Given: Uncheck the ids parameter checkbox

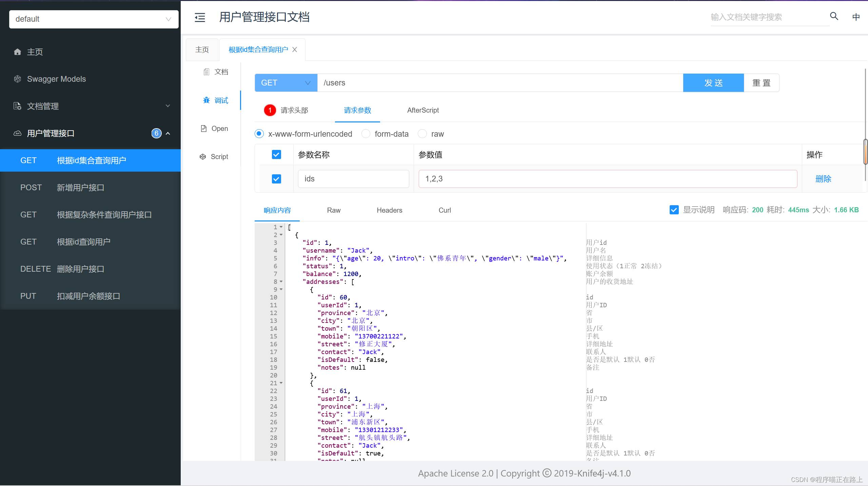Looking at the screenshot, I should 276,179.
